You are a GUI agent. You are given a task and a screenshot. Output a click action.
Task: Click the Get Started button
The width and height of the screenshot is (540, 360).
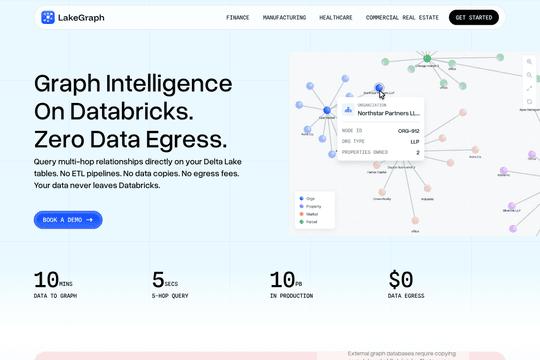474,18
